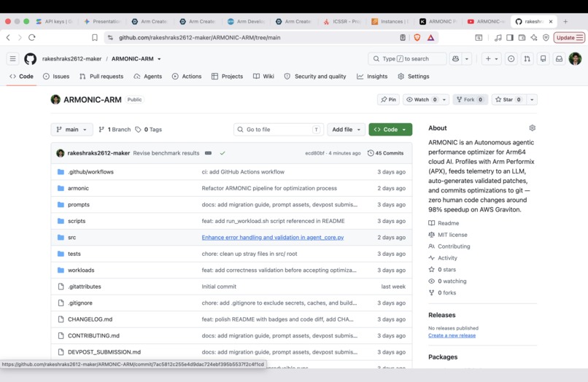Viewport: 588px width, 382px height.
Task: Expand the Star lists dropdown arrow
Action: (532, 100)
